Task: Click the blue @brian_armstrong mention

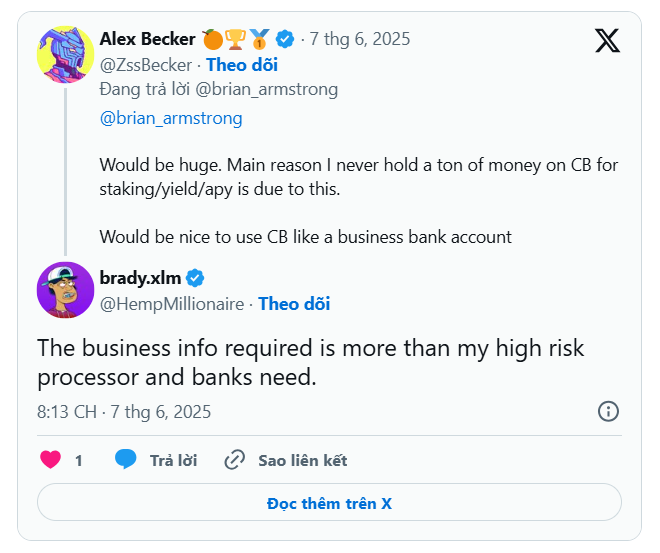Action: tap(171, 118)
